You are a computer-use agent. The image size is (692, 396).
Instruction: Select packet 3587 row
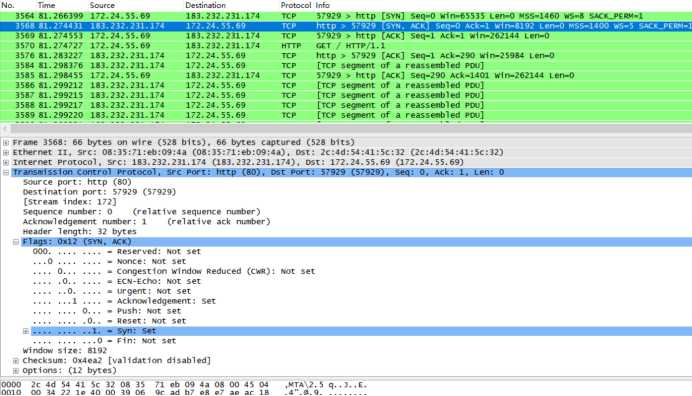(x=346, y=95)
